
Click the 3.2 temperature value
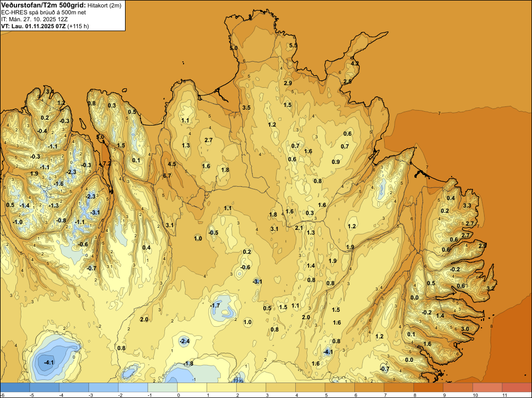(x=491, y=288)
